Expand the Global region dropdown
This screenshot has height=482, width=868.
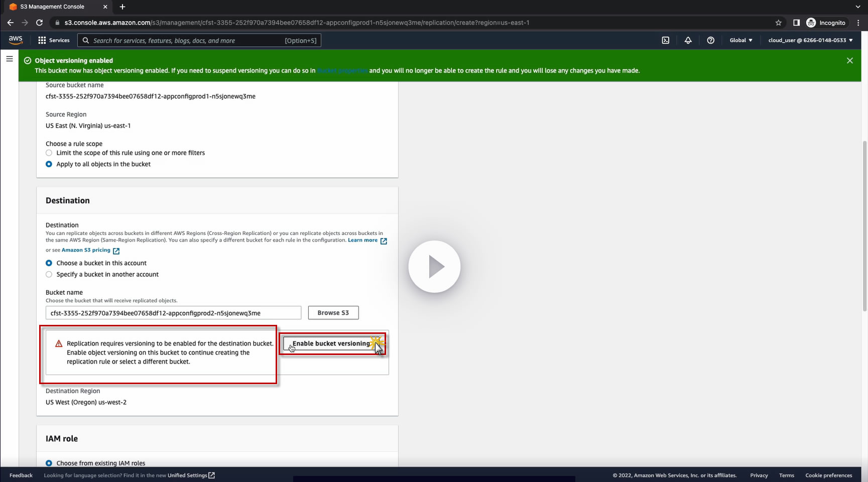741,40
